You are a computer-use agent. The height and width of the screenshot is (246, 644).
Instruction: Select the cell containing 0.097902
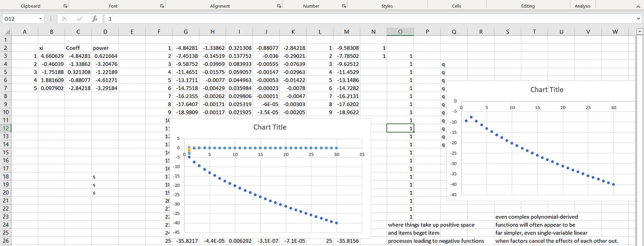pos(51,88)
